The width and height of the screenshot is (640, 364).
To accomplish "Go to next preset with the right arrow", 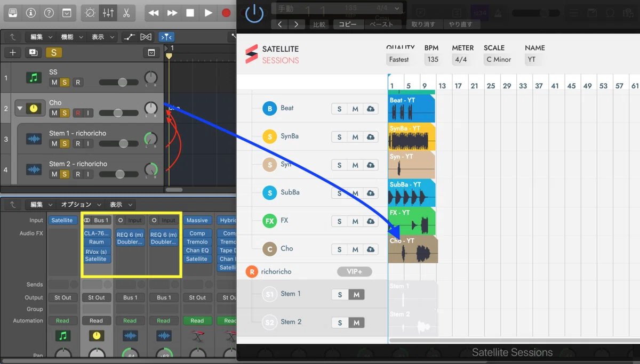I will click(296, 25).
